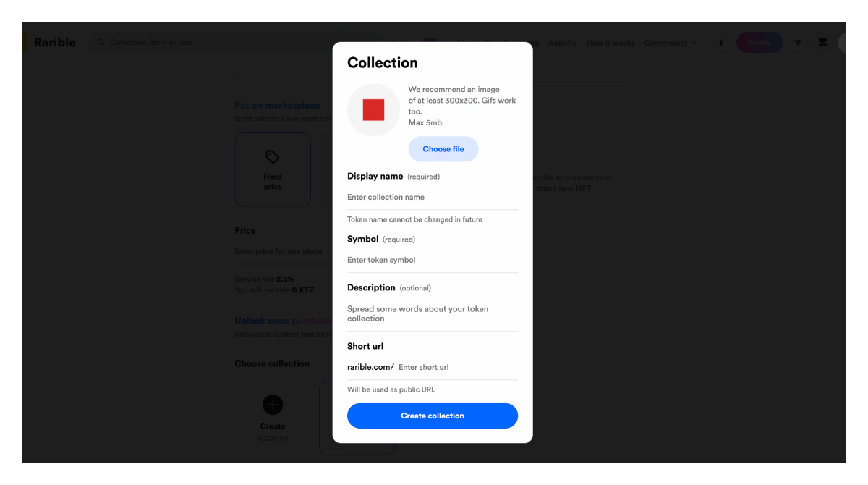Open the notifications inbox icon in header
This screenshot has width=868, height=485.
(822, 43)
